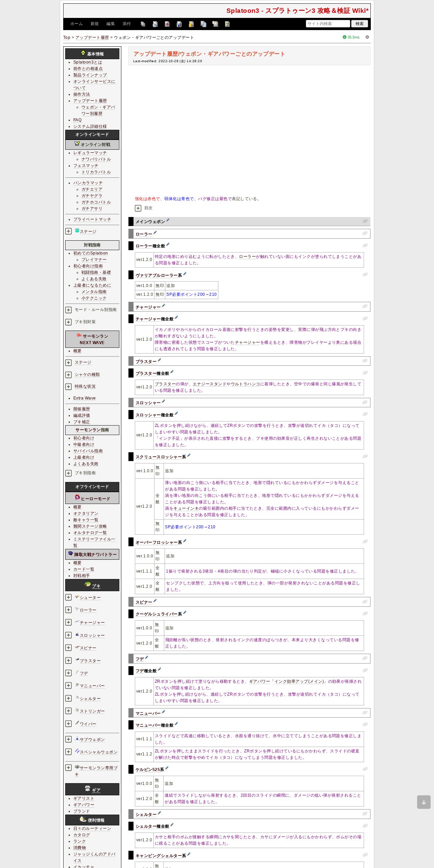This screenshot has width=434, height=868.
Task: Open the Extra Wave sidebar link
Action: click(85, 398)
